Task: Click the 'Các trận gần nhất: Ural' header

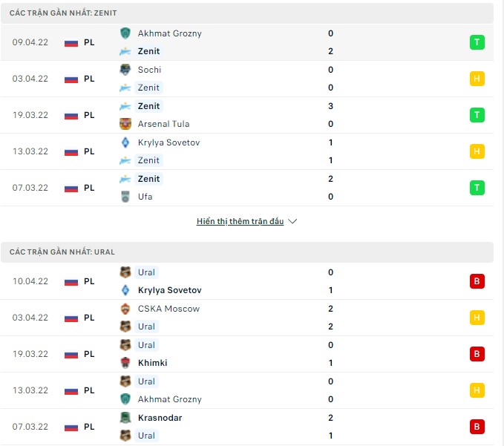Action: [62, 252]
